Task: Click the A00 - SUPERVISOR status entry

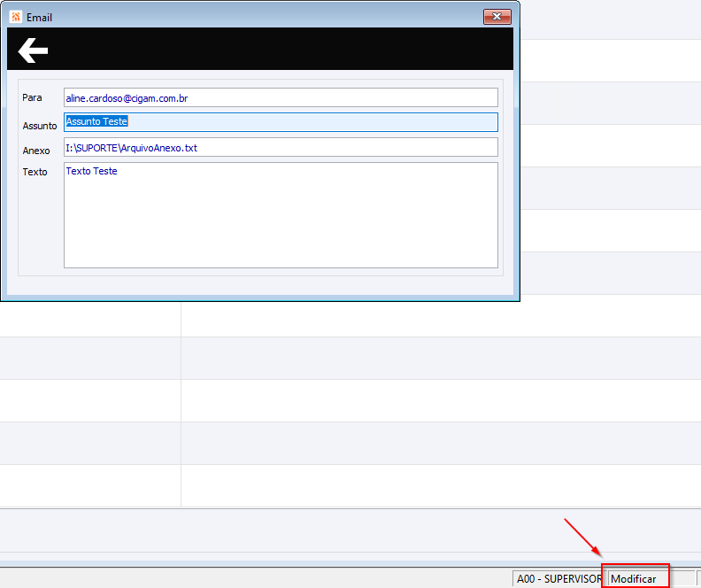Action: (558, 578)
